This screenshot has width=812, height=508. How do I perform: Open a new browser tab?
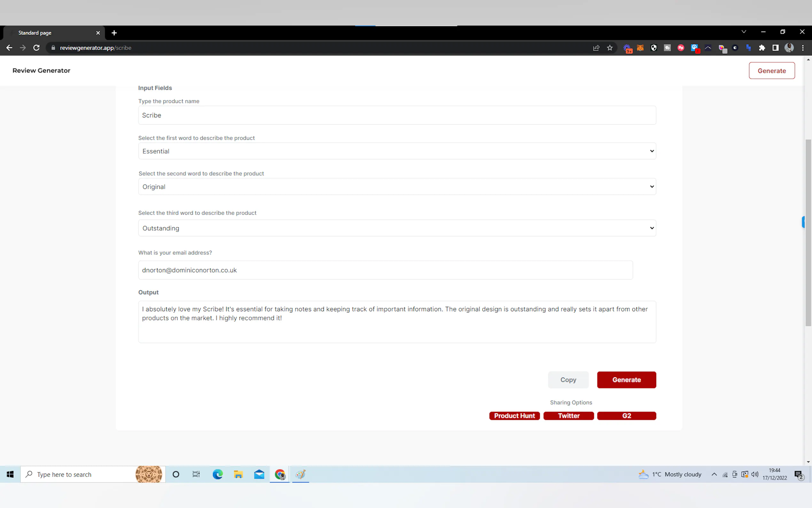click(114, 33)
